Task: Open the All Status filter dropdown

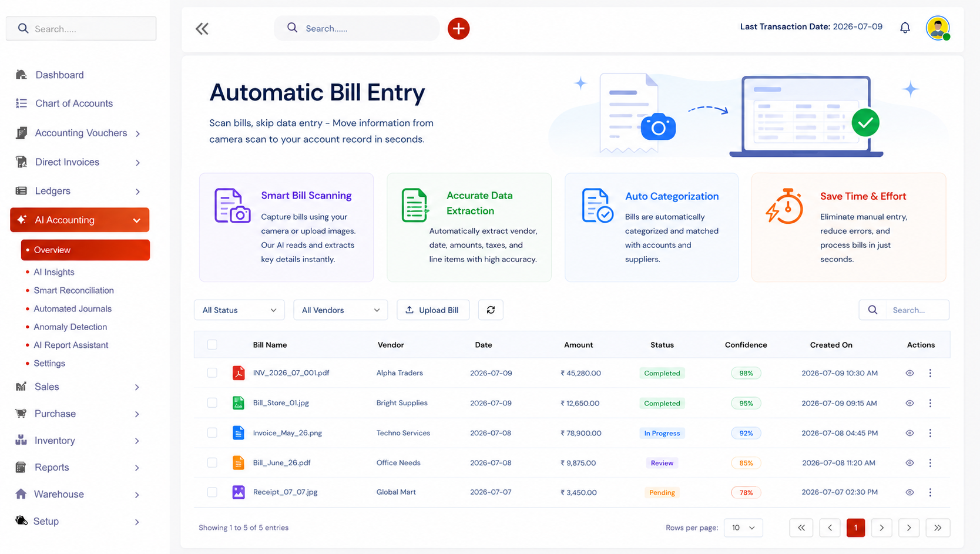Action: [x=239, y=310]
